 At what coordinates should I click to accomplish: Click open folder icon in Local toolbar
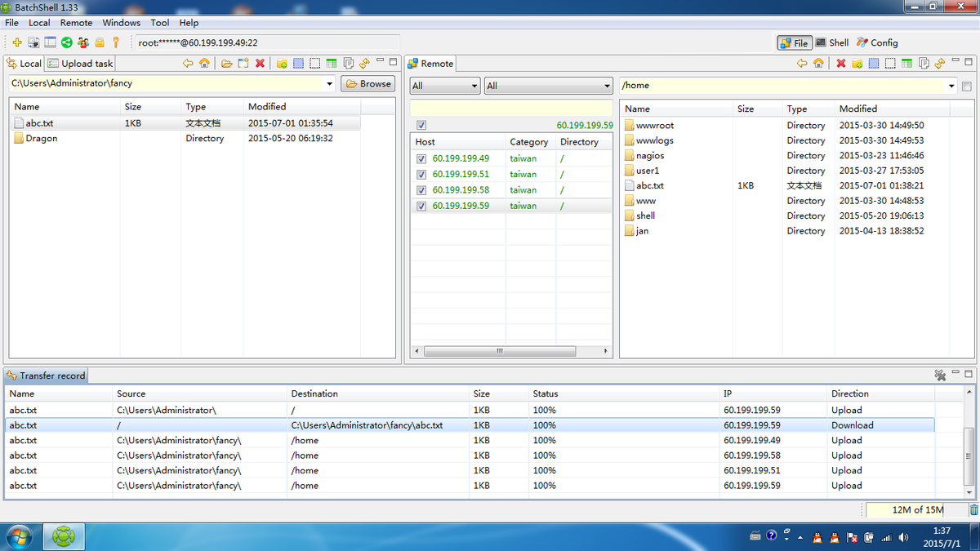(227, 63)
